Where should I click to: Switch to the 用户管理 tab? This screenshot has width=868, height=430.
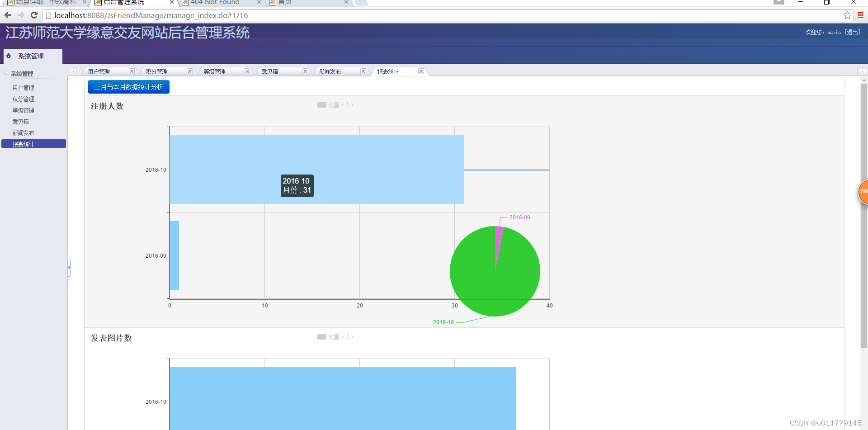99,71
